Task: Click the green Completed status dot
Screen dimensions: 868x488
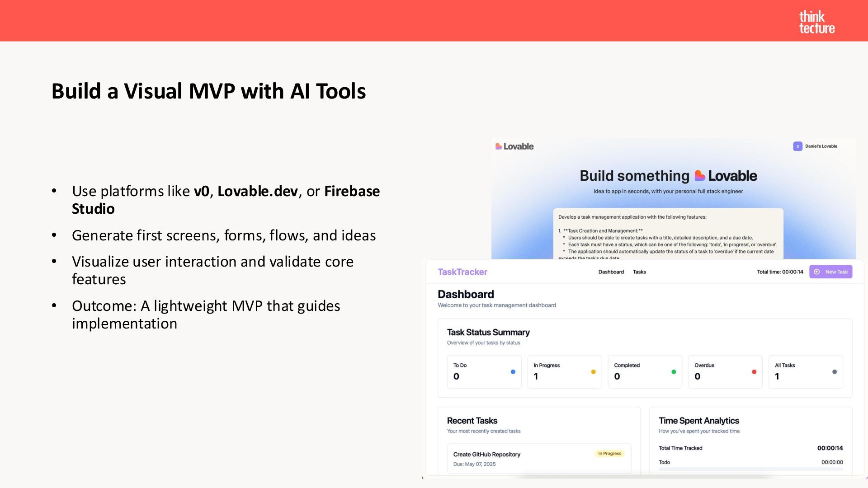Action: [x=674, y=372]
